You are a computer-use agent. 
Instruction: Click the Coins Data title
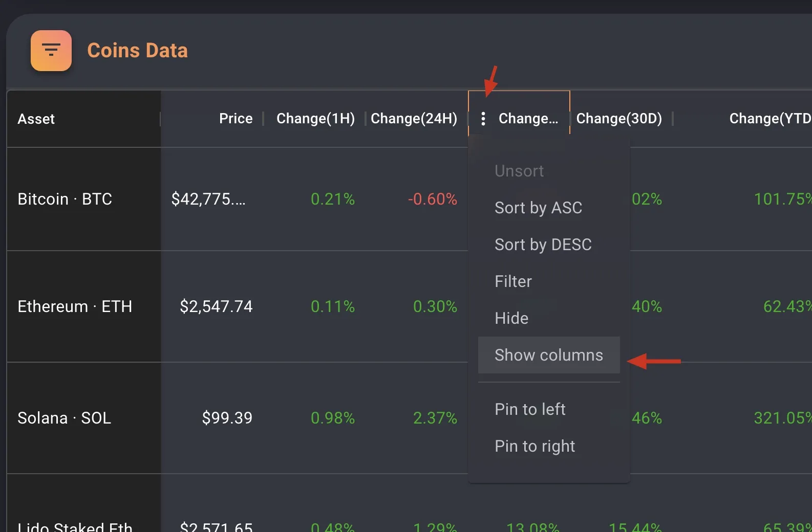click(x=137, y=51)
